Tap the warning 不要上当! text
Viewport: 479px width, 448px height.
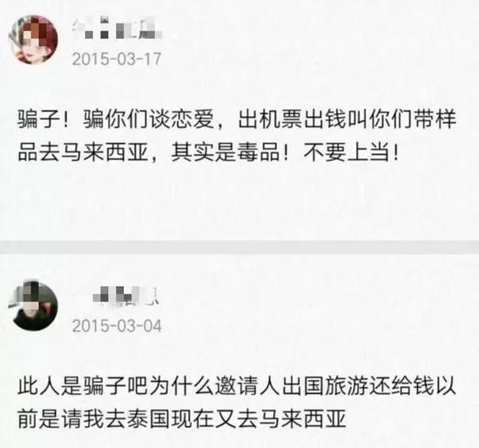point(351,152)
